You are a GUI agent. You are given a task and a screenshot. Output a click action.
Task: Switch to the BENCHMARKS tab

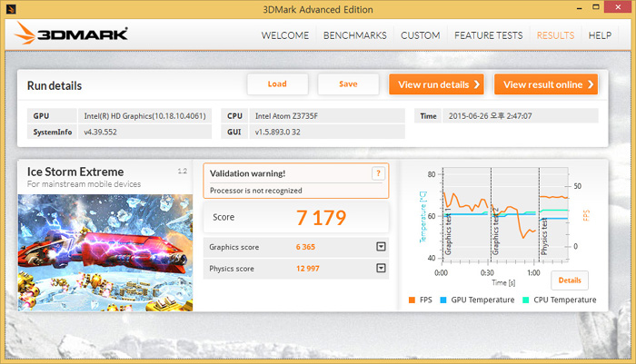tap(355, 35)
